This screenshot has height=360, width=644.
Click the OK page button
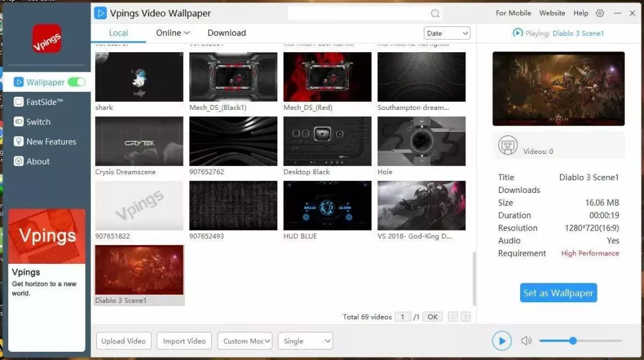[433, 317]
